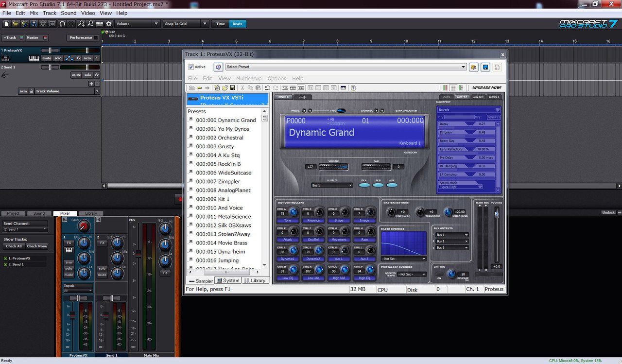622x364 pixels.
Task: Select preset 000:005 Rock'in B
Action: (218, 164)
